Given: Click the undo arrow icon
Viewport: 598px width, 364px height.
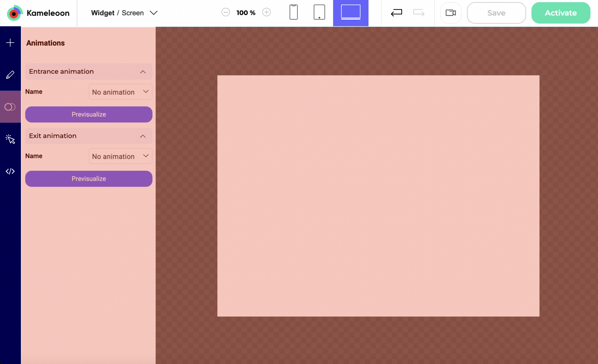Looking at the screenshot, I should click(x=396, y=13).
